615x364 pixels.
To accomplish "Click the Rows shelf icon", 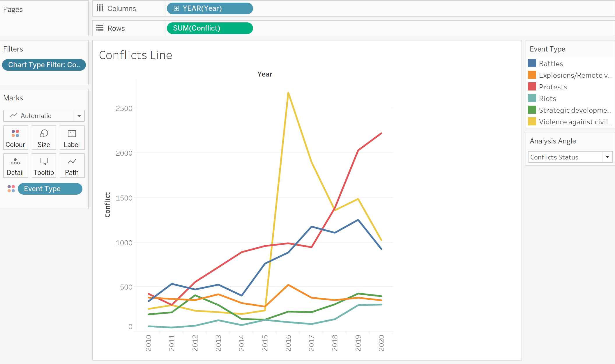I will 100,28.
